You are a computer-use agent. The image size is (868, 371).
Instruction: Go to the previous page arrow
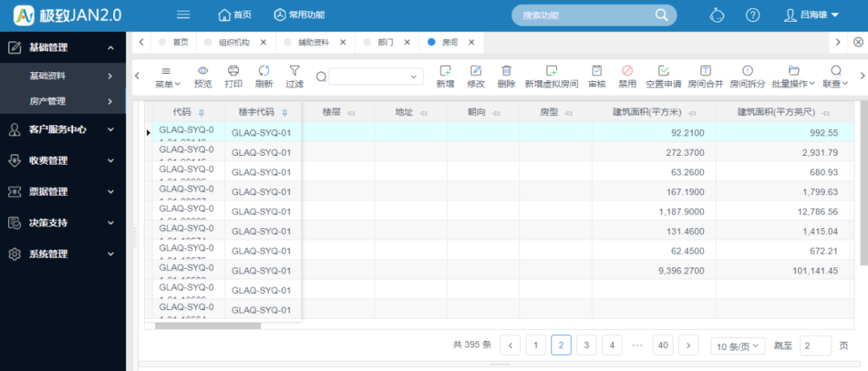[x=510, y=345]
